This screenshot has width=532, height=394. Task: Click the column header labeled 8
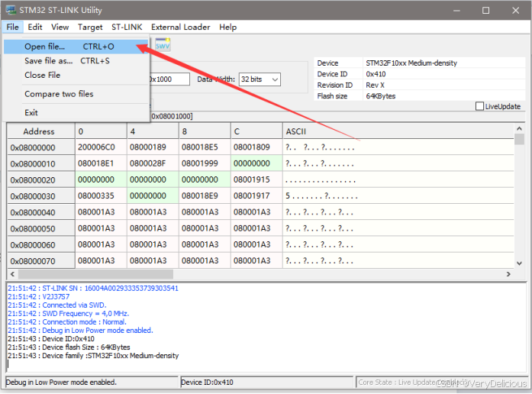pyautogui.click(x=205, y=131)
